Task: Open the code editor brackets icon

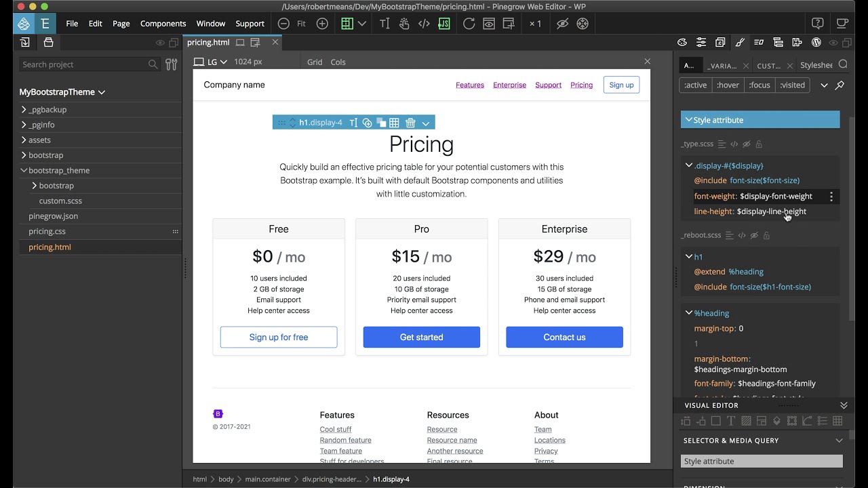Action: (x=424, y=23)
